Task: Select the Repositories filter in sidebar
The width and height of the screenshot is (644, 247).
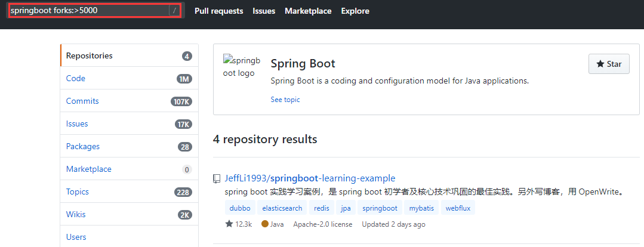Action: tap(130, 55)
